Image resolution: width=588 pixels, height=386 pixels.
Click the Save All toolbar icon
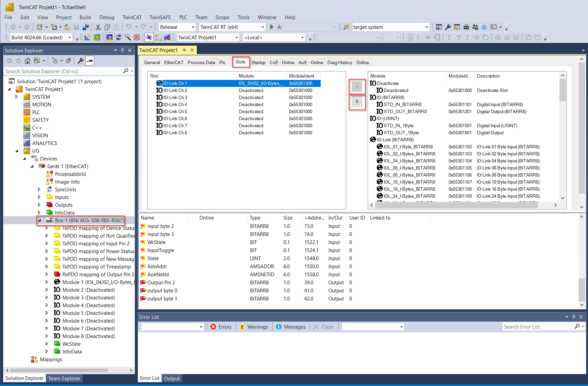pyautogui.click(x=86, y=27)
